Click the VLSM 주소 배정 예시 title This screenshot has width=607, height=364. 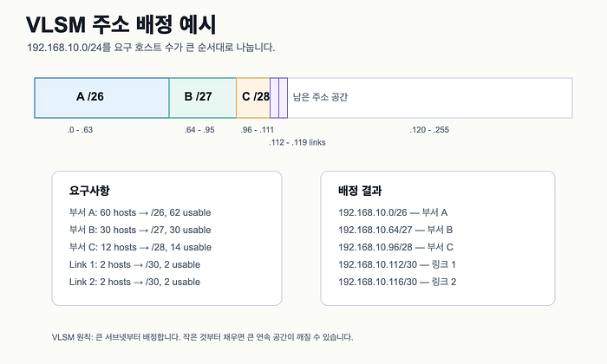tap(121, 25)
